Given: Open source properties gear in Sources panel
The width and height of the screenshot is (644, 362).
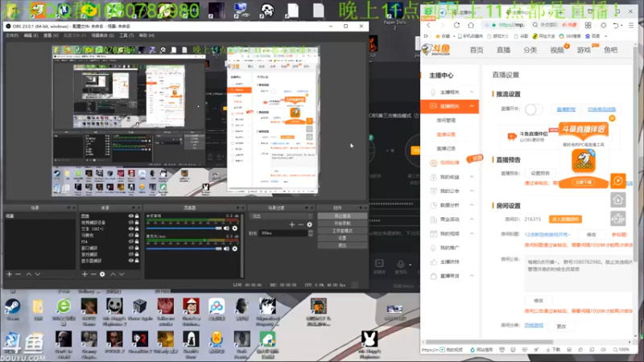Looking at the screenshot, I should [x=102, y=274].
